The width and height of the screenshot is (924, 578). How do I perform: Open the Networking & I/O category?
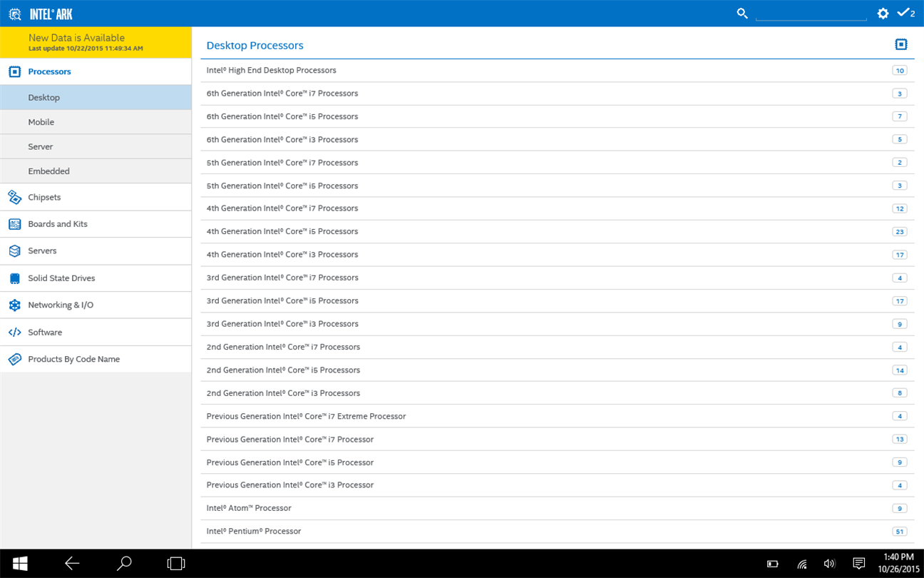click(96, 305)
